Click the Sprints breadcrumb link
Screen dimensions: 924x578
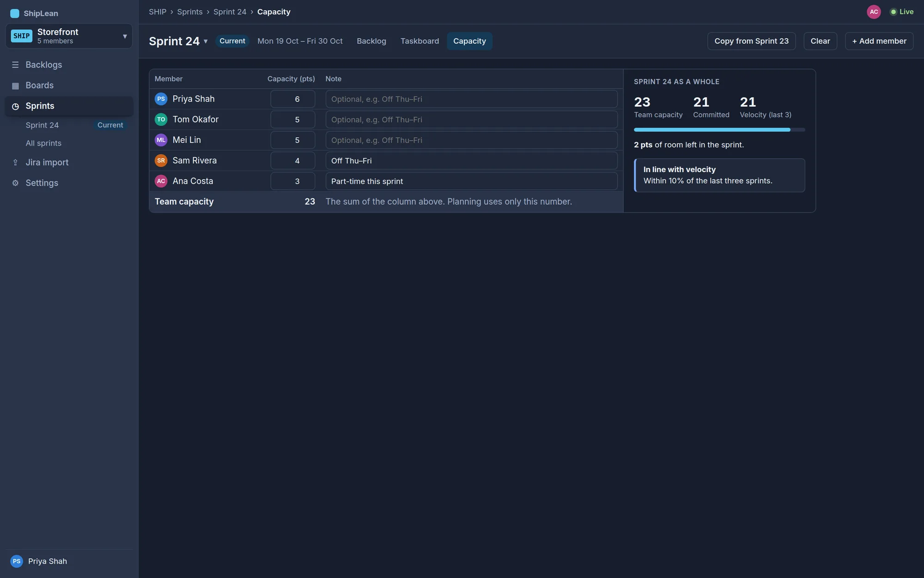pyautogui.click(x=190, y=12)
